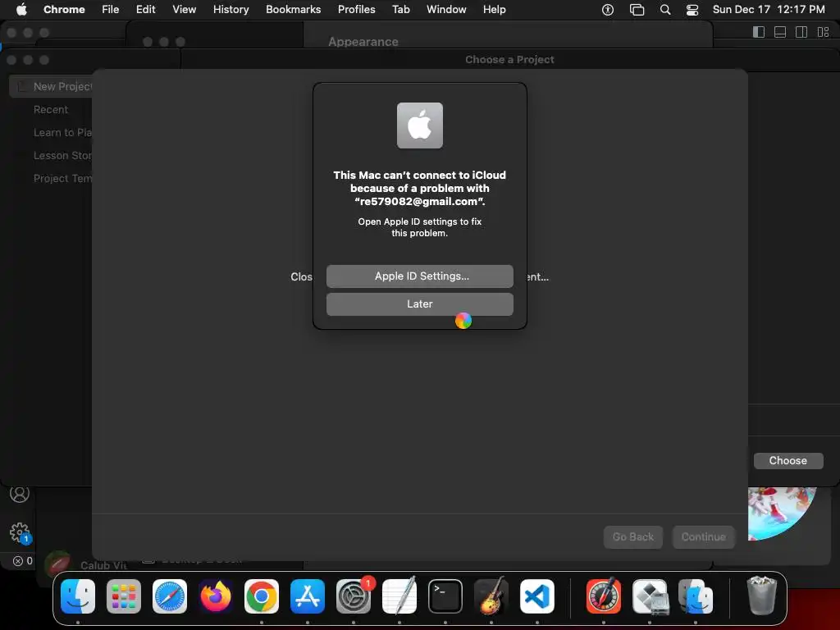Open Visual Studio Code from the Dock
The width and height of the screenshot is (840, 630).
pyautogui.click(x=537, y=596)
